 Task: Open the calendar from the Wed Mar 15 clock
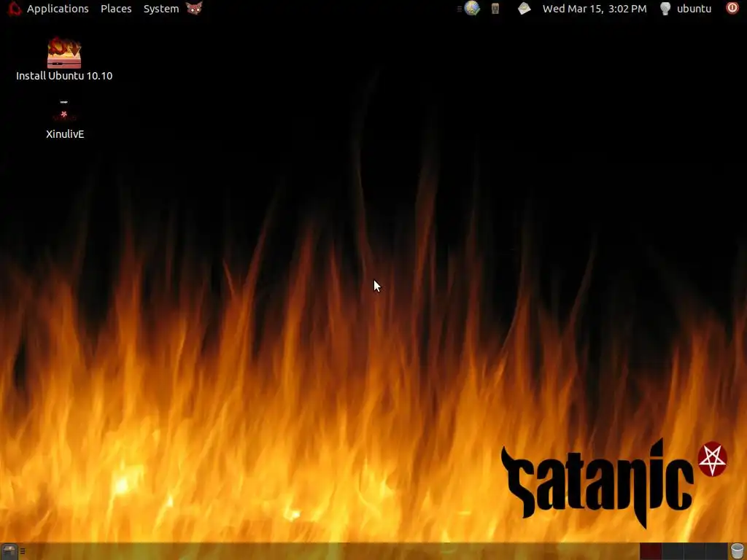(x=595, y=9)
